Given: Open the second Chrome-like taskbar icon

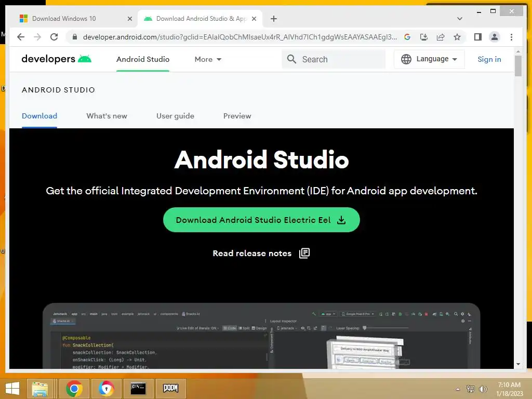Looking at the screenshot, I should (x=106, y=389).
